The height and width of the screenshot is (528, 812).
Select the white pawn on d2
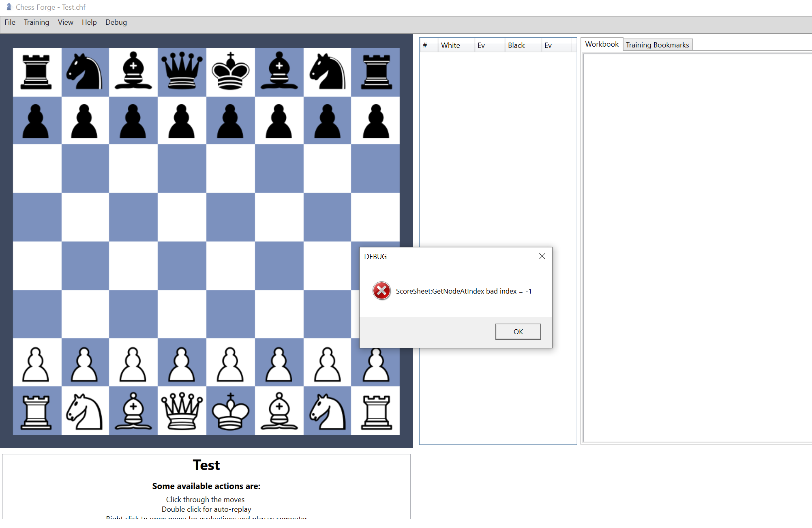click(182, 364)
